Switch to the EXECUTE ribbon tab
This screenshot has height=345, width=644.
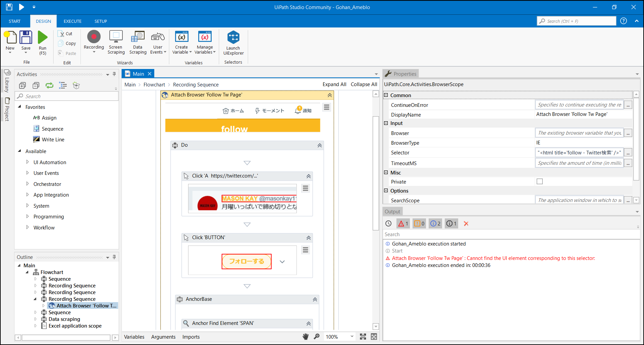click(72, 21)
